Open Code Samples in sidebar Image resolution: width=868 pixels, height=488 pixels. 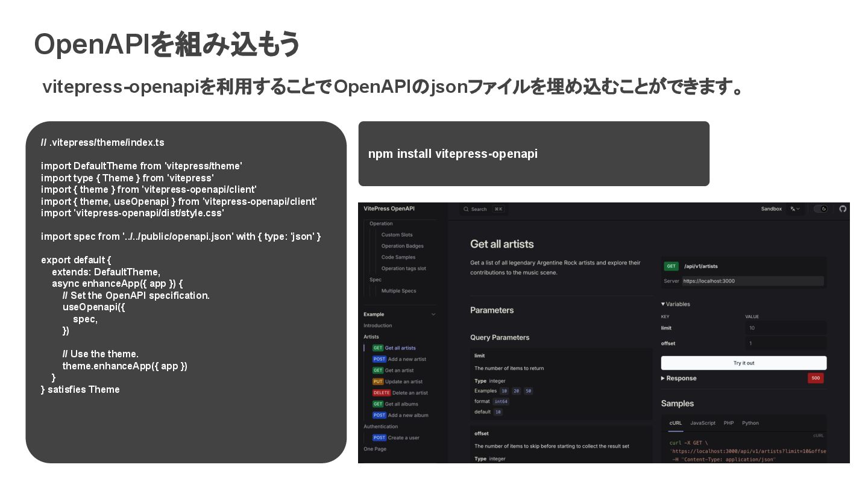(398, 257)
